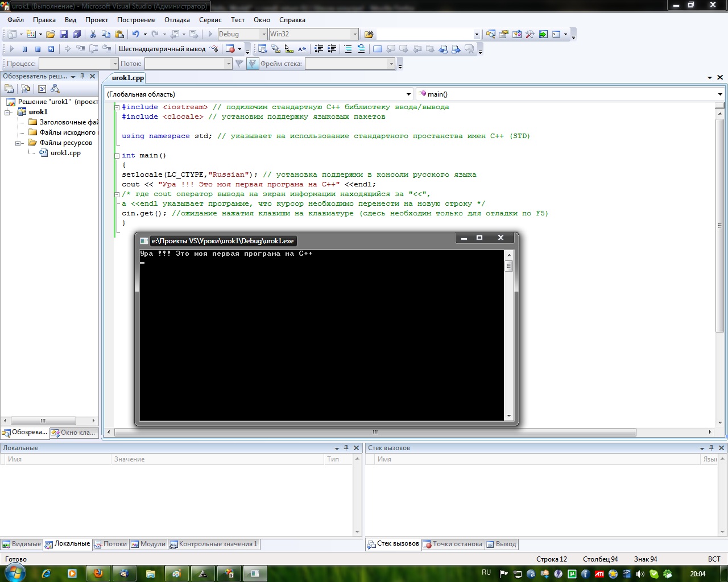The height and width of the screenshot is (582, 728).
Task: Open the Debug configuration dropdown
Action: [263, 34]
